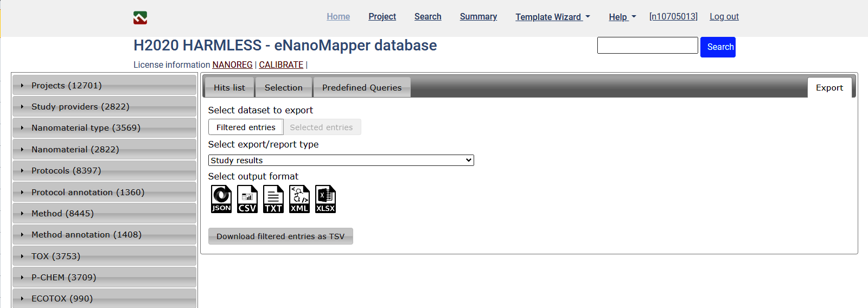This screenshot has height=308, width=868.
Task: Switch to Hits list tab
Action: [229, 87]
